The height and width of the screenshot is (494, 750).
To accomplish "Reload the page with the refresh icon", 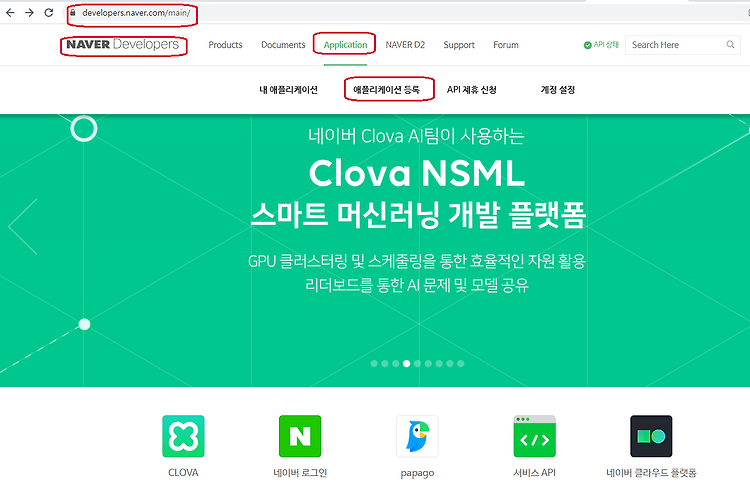I will (49, 13).
